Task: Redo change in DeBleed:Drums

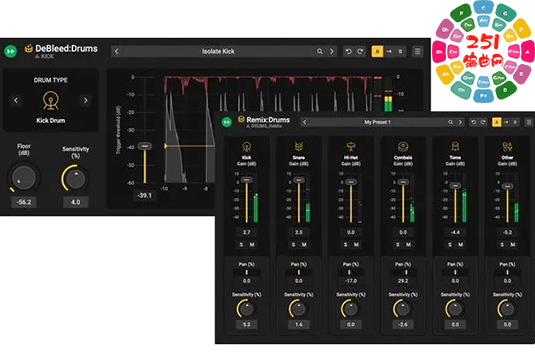Action: click(x=360, y=51)
